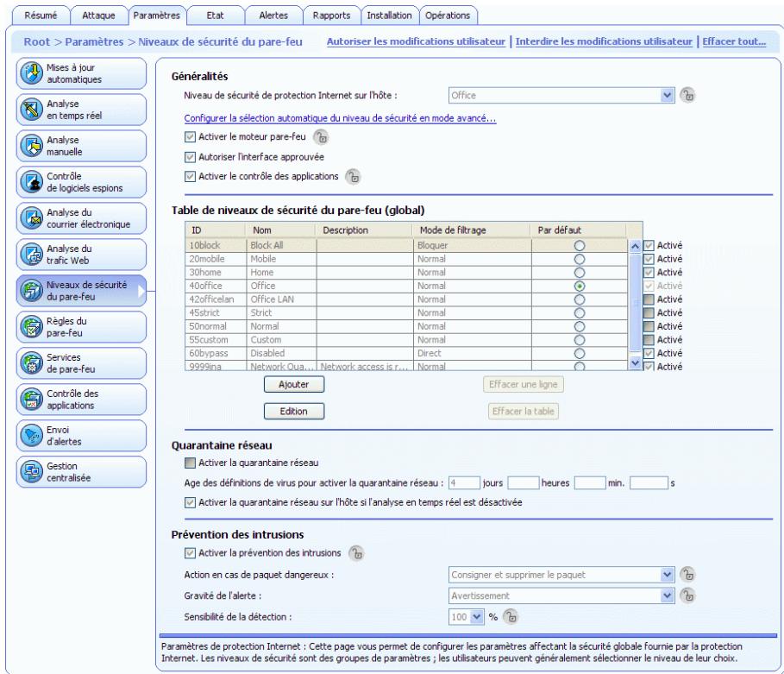
Task: Switch to the Résumé tab
Action: click(41, 16)
